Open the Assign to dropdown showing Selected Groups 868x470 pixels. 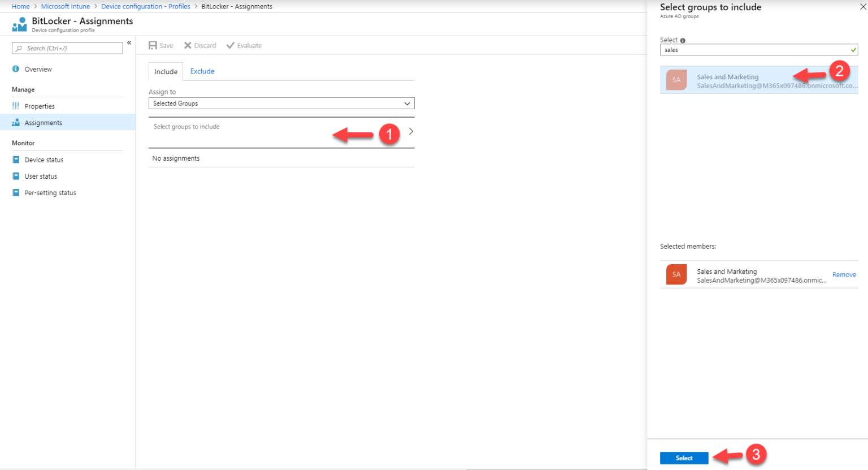coord(281,104)
